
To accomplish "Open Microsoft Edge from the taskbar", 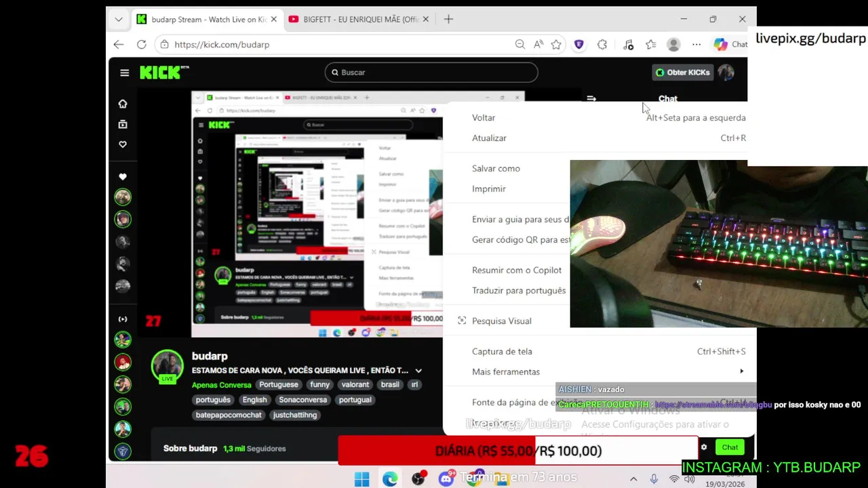I will click(x=390, y=479).
